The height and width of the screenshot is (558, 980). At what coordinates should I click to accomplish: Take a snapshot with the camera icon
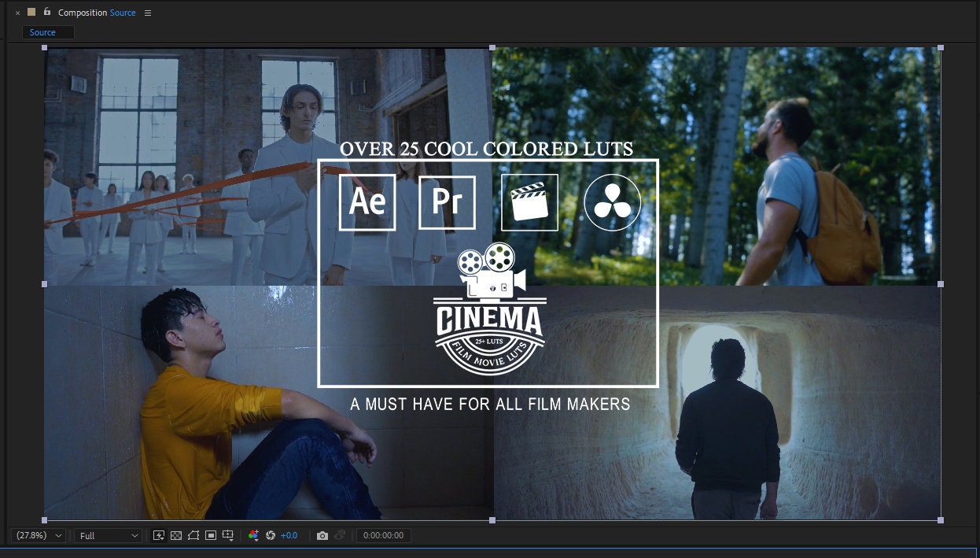(x=323, y=535)
